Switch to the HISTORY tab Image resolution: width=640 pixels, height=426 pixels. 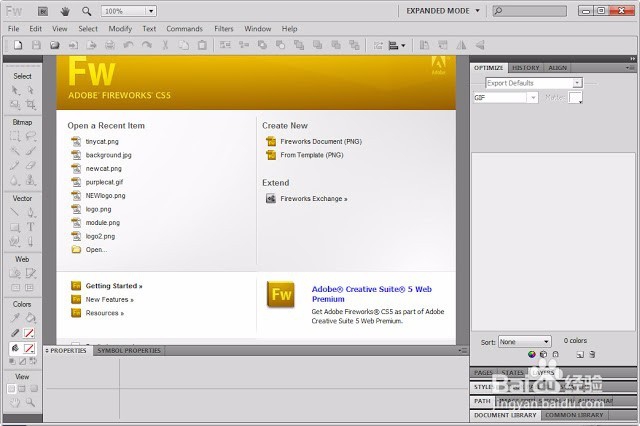pos(526,68)
